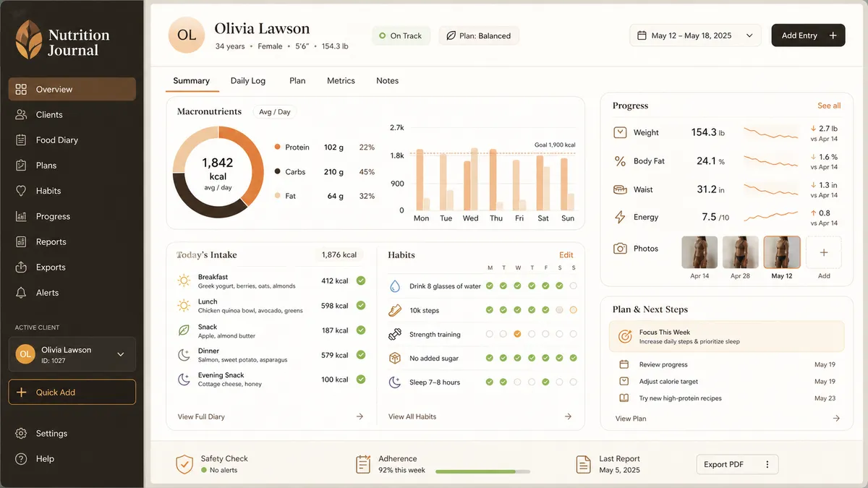Check Monday for Strength training
The width and height of the screenshot is (868, 488).
click(490, 335)
